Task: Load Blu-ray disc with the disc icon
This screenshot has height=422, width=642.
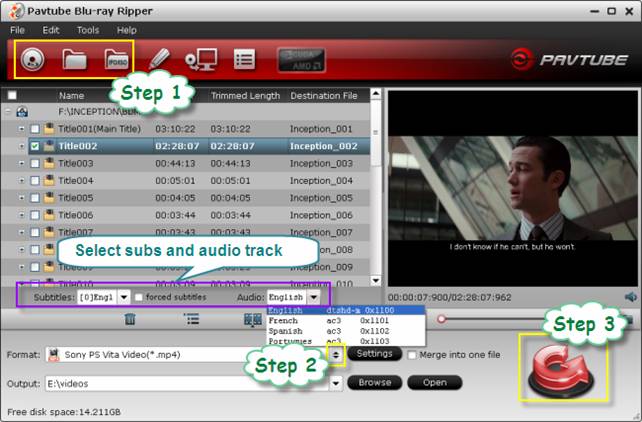Action: coord(32,60)
